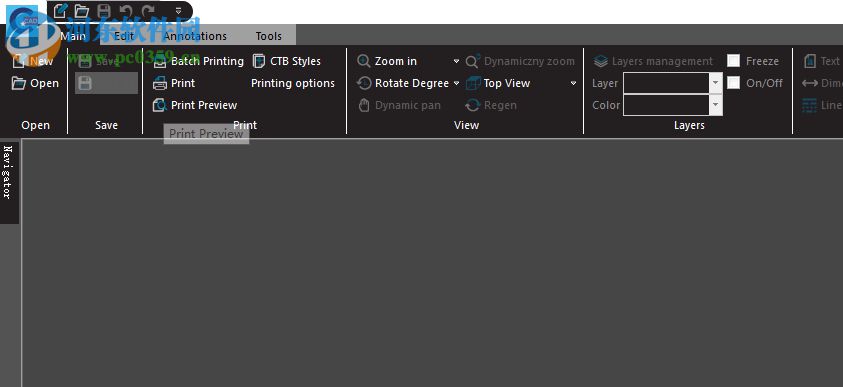The image size is (843, 387).
Task: Tick the Freeze checkbox
Action: (733, 61)
